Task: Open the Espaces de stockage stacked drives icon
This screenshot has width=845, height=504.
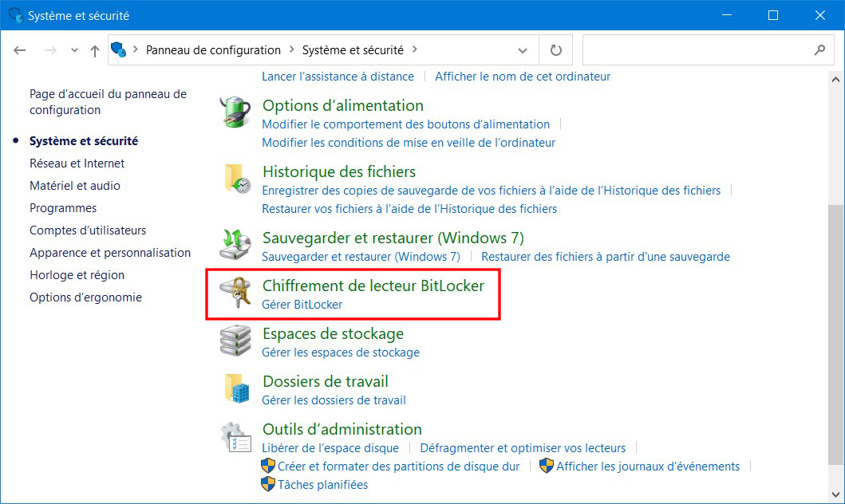Action: [235, 341]
